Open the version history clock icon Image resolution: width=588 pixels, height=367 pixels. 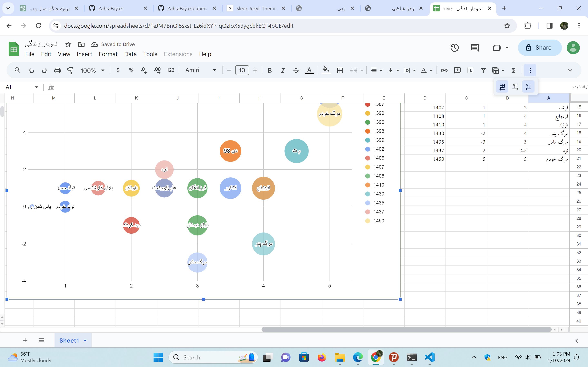pos(454,48)
